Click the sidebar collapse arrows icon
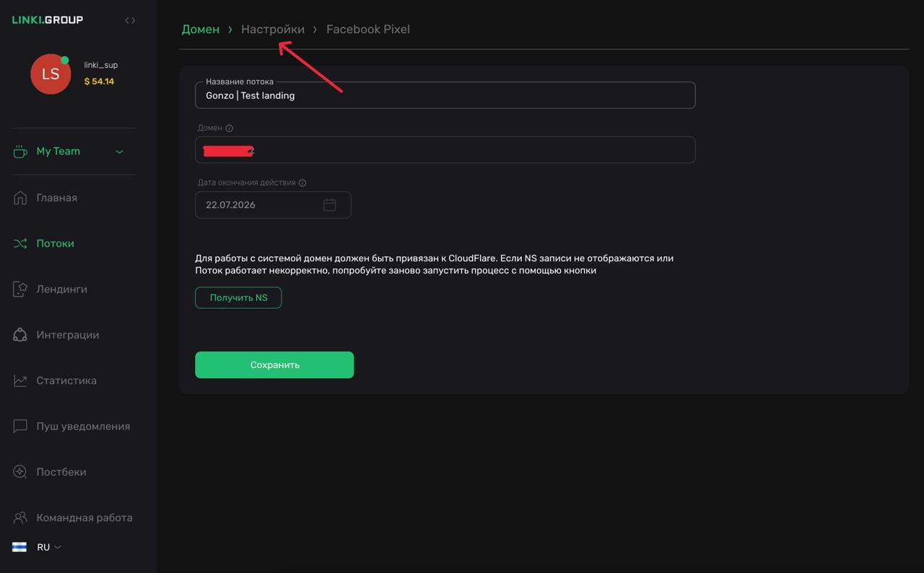Viewport: 924px width, 573px height. pyautogui.click(x=130, y=20)
